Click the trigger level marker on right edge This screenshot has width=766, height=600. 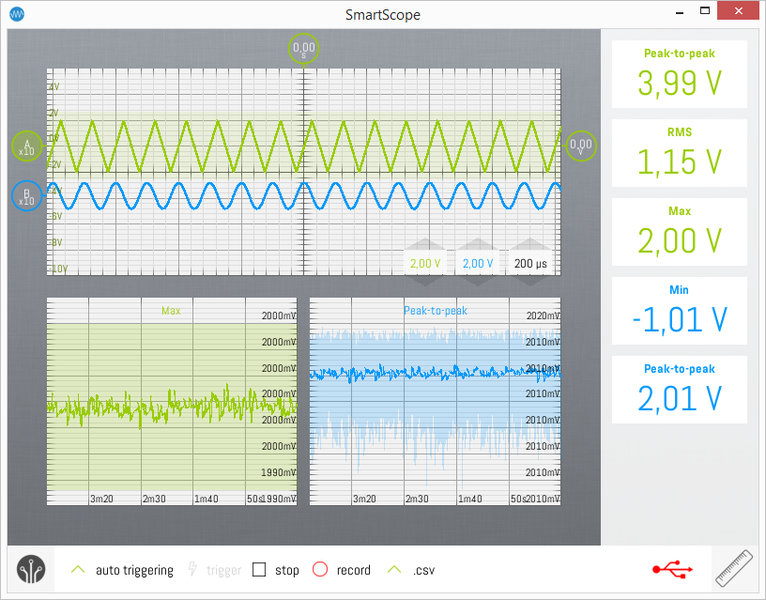580,146
